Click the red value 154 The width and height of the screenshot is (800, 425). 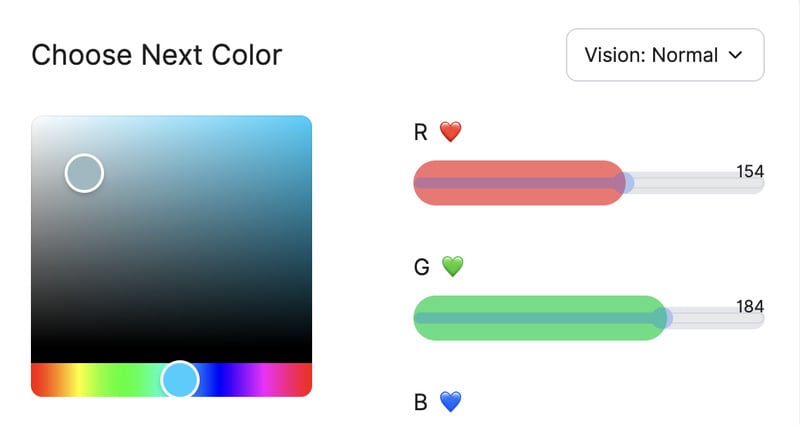pos(750,171)
